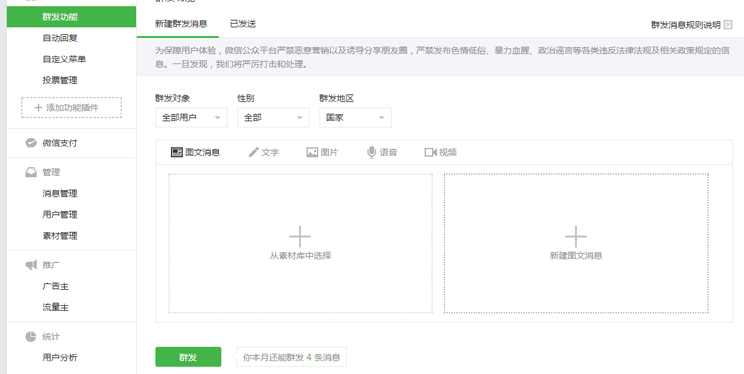744x374 pixels.
Task: Click the 语音 microphone icon
Action: pyautogui.click(x=372, y=152)
